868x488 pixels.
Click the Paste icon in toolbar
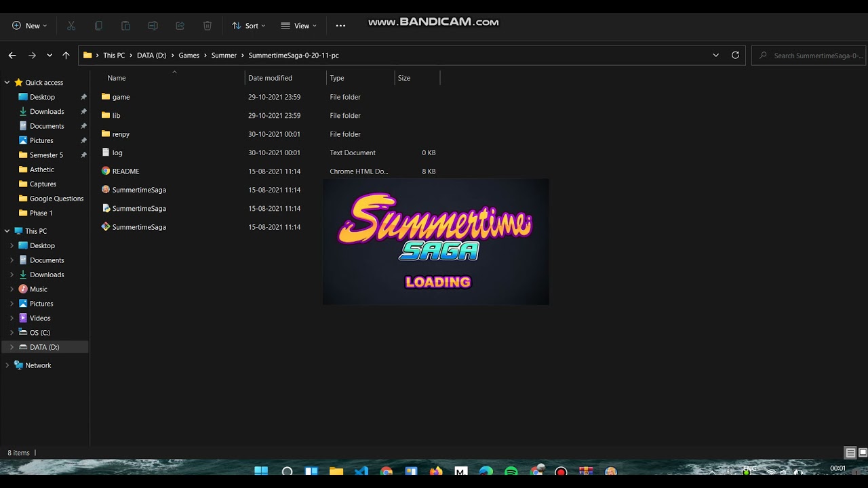click(x=125, y=26)
